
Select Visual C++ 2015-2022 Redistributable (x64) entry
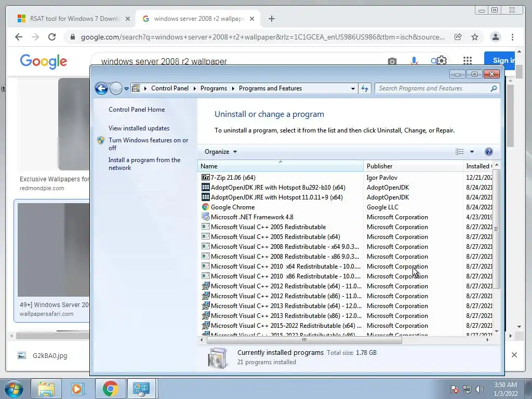click(286, 325)
